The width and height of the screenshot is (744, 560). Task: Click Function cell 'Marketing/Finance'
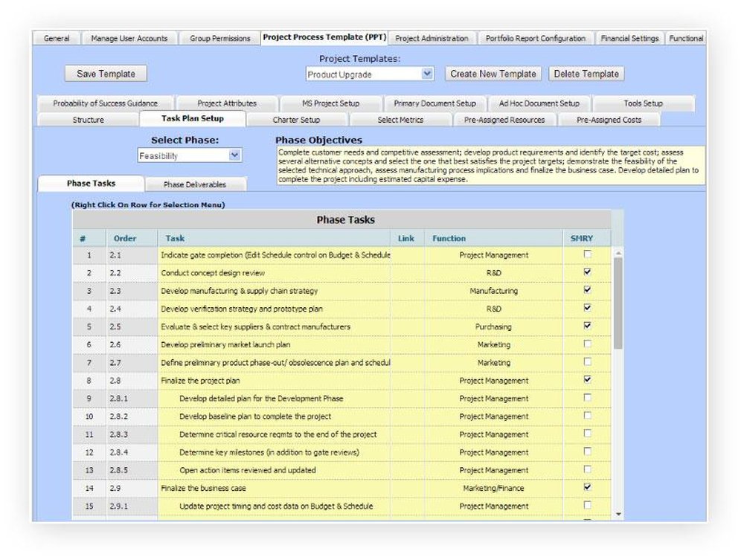pyautogui.click(x=493, y=489)
